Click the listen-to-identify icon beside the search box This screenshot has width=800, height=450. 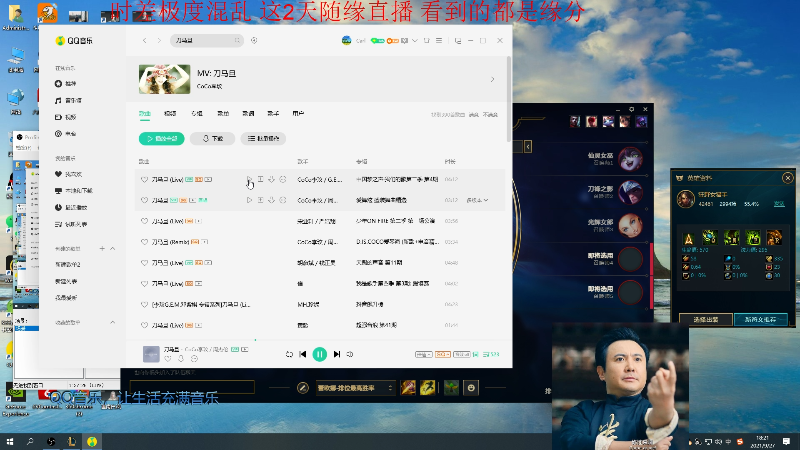tap(254, 40)
